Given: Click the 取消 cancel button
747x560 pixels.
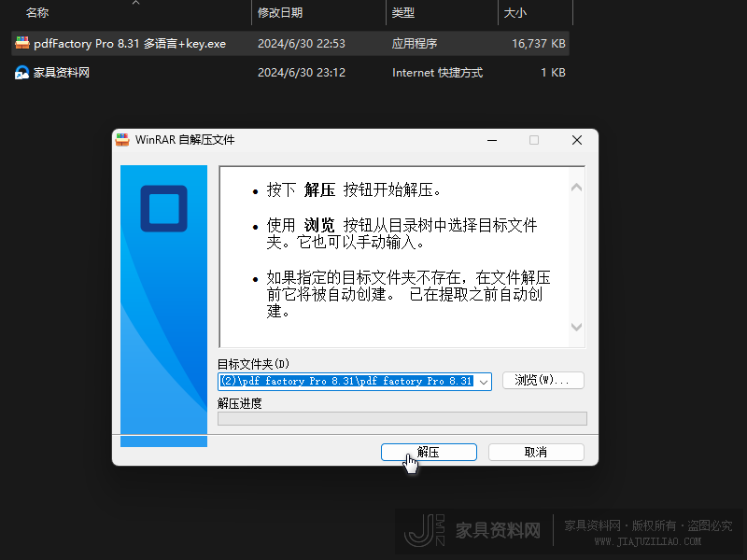Looking at the screenshot, I should (536, 452).
